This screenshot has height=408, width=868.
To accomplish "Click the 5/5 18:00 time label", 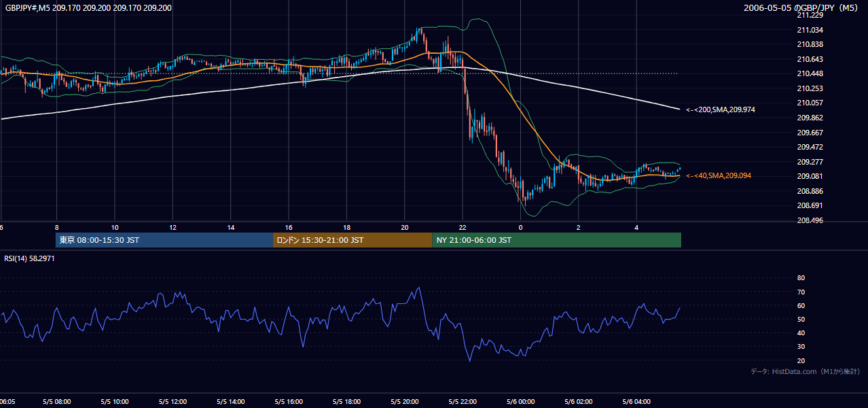I will pyautogui.click(x=346, y=402).
